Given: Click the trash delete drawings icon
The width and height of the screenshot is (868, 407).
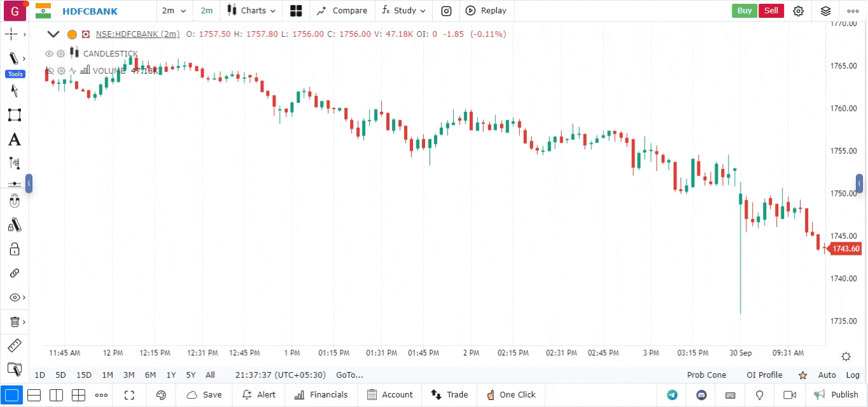Looking at the screenshot, I should pos(14,322).
